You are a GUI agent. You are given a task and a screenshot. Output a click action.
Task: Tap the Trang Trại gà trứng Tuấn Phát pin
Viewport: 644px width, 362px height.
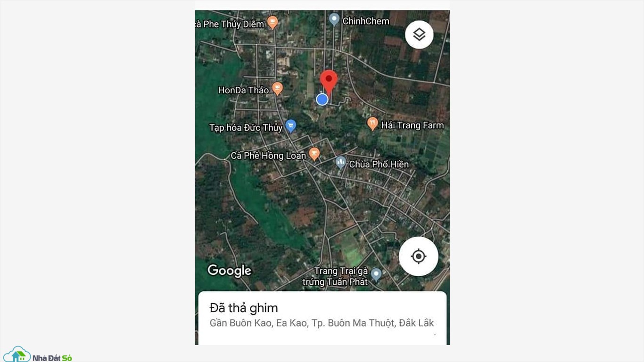click(x=376, y=274)
